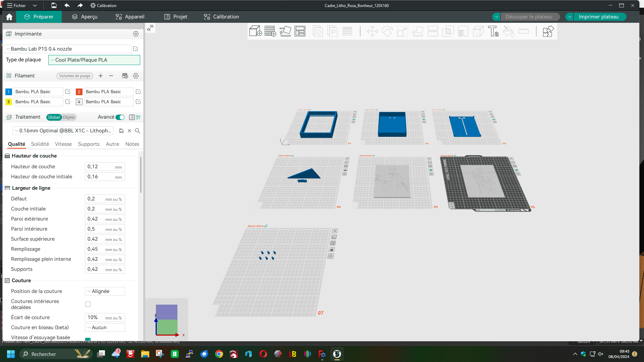Viewport: 644px width, 362px height.
Task: Open the Vitesse settings tab
Action: point(63,144)
